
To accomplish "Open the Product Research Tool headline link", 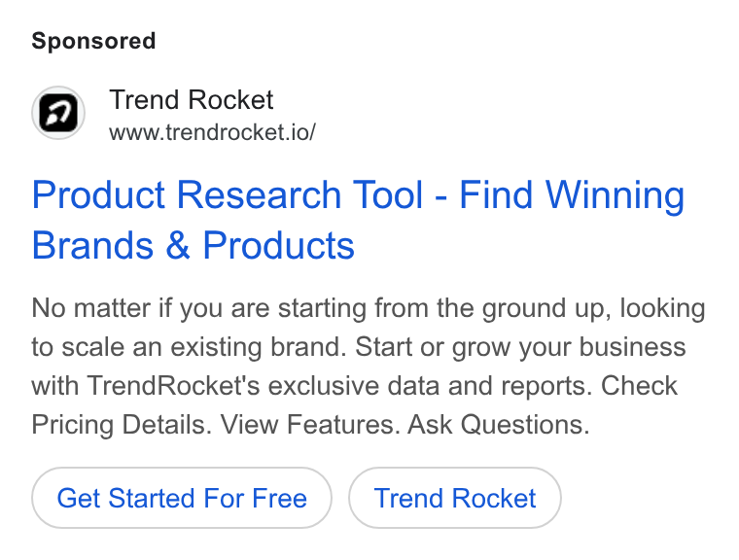I will tap(358, 220).
